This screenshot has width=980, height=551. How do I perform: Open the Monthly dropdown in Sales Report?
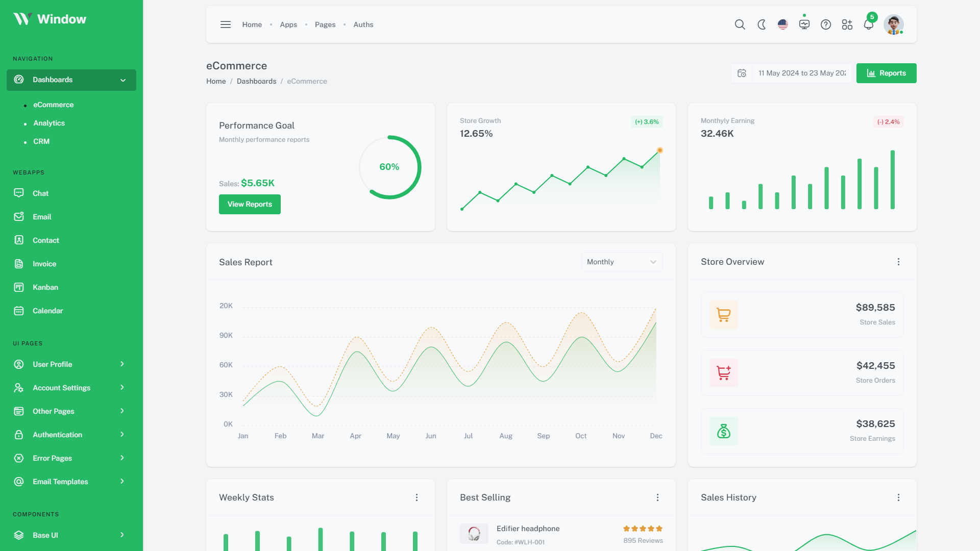[x=622, y=262]
